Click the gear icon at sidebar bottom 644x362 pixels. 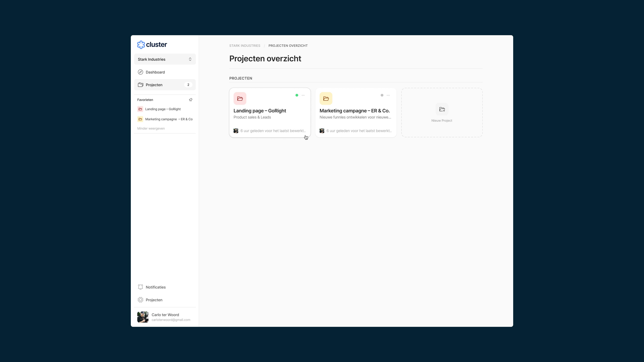tap(141, 300)
